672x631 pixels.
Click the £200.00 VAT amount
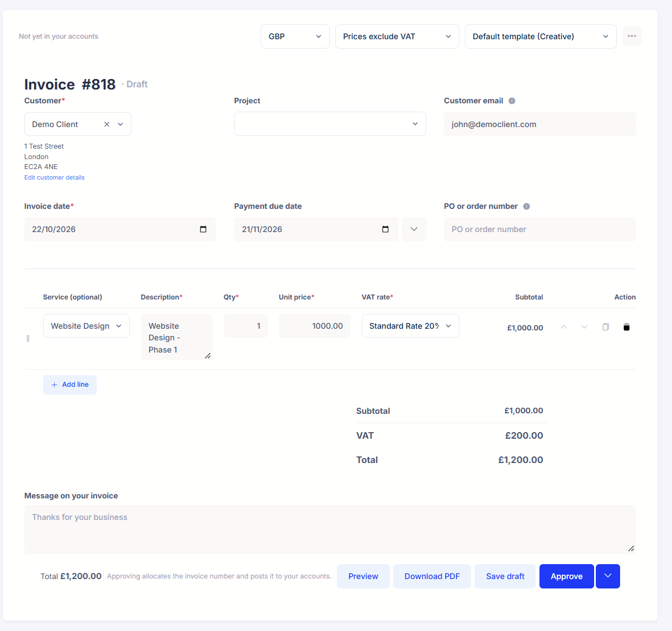pos(524,435)
